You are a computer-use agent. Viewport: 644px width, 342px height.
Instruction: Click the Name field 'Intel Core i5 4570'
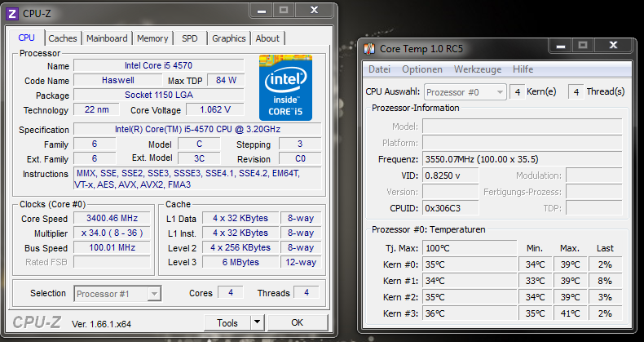coord(158,65)
